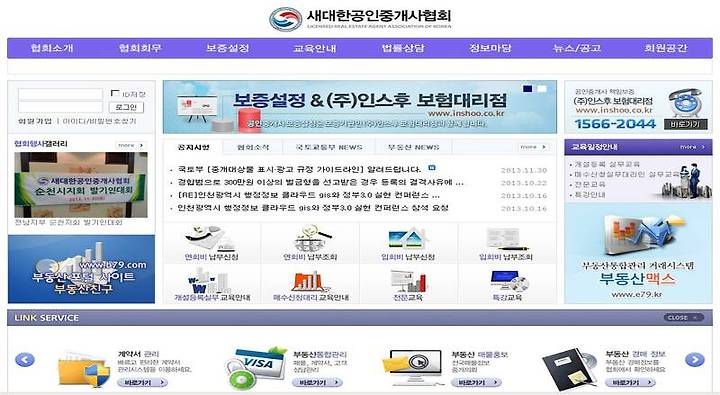
Task: Open more in the notice tabs
Action: [x=534, y=147]
